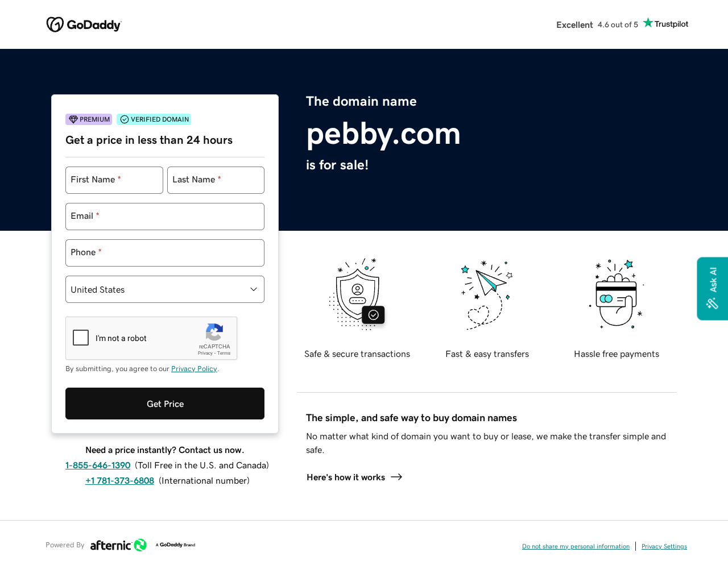Check the I'm not a robot box
The image size is (728, 582).
point(81,337)
